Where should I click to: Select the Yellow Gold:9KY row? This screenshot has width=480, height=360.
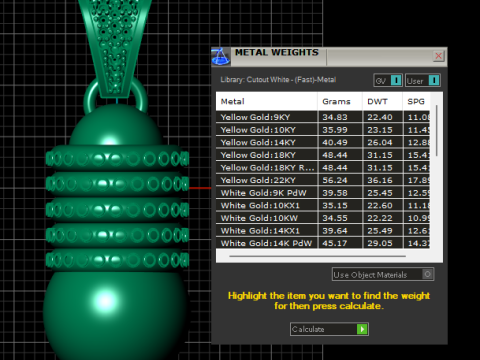pos(323,117)
